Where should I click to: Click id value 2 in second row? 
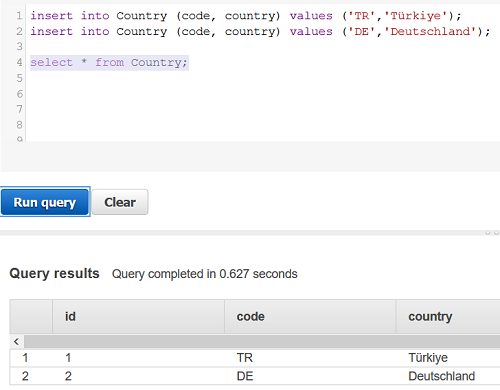[x=68, y=376]
